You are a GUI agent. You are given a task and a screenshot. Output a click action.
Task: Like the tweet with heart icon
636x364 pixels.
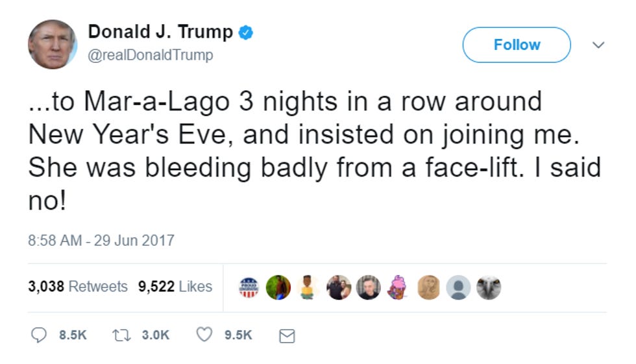click(x=204, y=334)
